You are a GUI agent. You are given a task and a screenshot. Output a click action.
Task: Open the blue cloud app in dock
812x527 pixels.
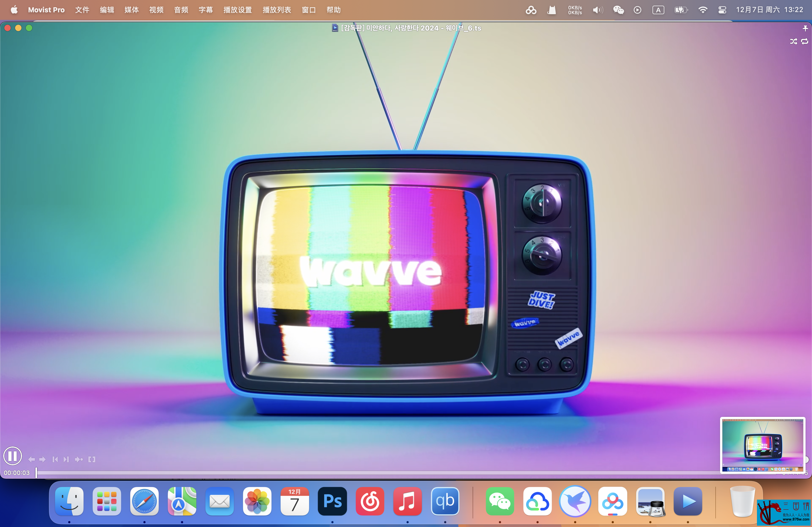[537, 501]
